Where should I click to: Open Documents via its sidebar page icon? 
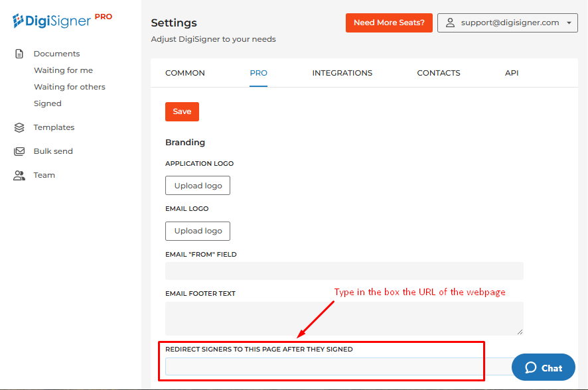tap(19, 54)
